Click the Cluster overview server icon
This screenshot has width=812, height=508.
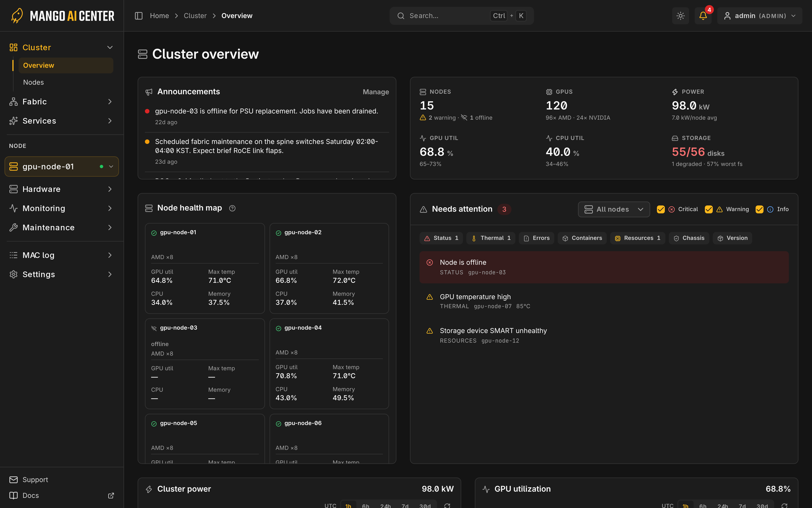pyautogui.click(x=143, y=54)
